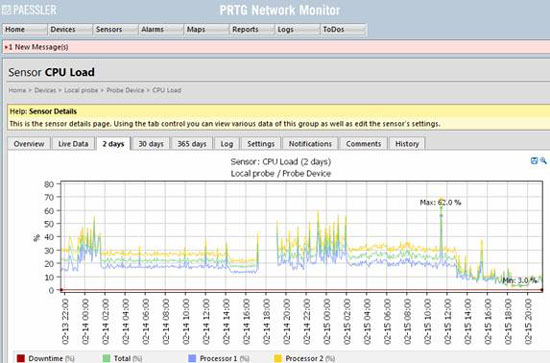The width and height of the screenshot is (550, 363).
Task: Go to Probe Device breadcrumb link
Action: [125, 90]
